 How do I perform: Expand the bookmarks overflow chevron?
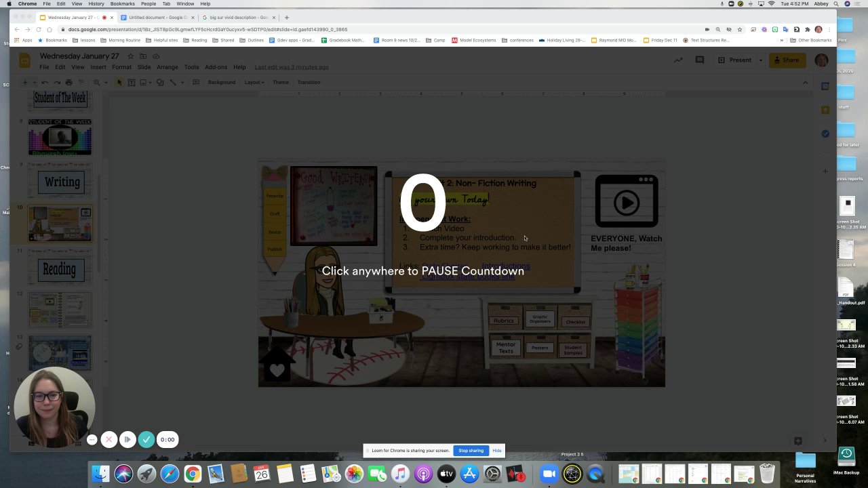point(782,40)
